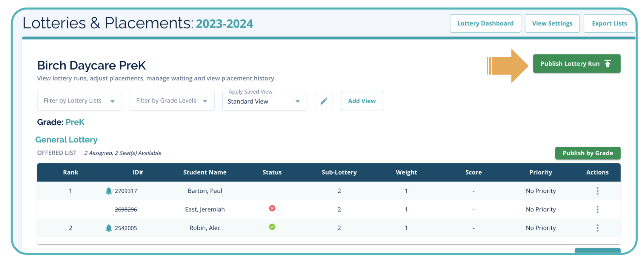Open View Settings
Screen dimensions: 644x263
coord(552,24)
